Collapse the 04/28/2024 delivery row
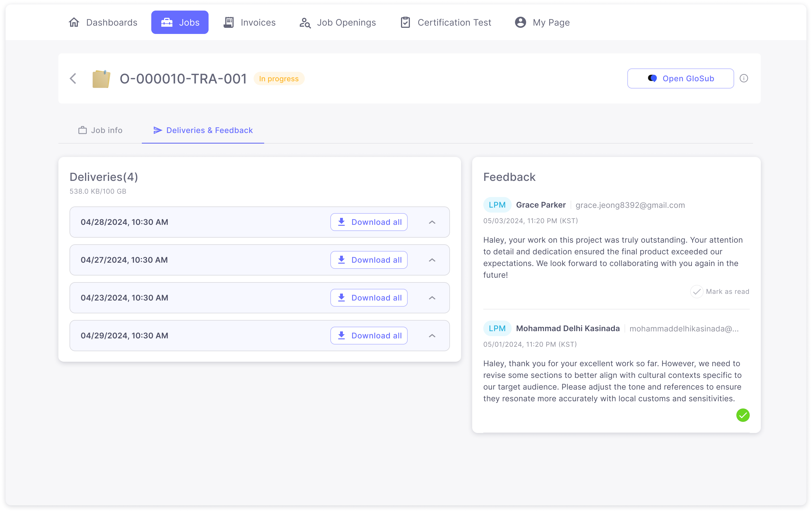The image size is (812, 512). (432, 222)
